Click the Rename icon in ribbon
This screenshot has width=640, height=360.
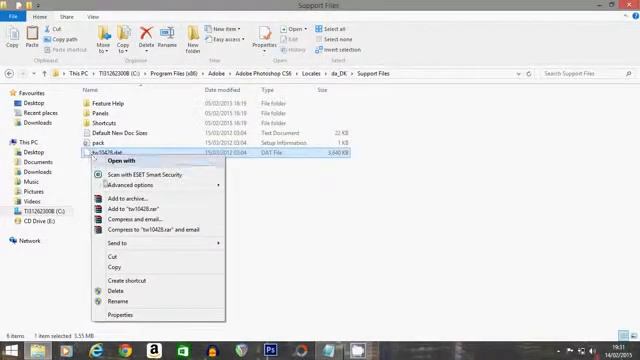(x=167, y=33)
